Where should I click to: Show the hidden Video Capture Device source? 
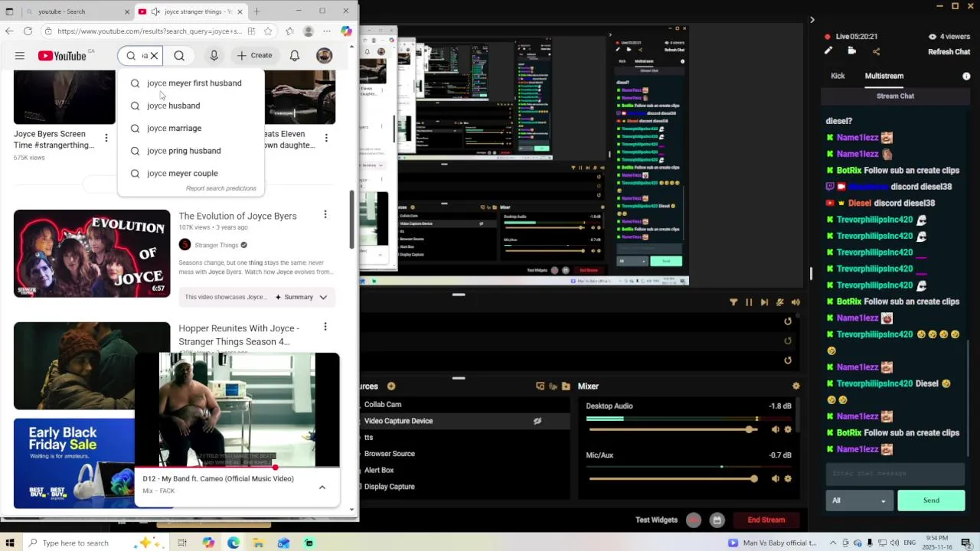(x=537, y=421)
